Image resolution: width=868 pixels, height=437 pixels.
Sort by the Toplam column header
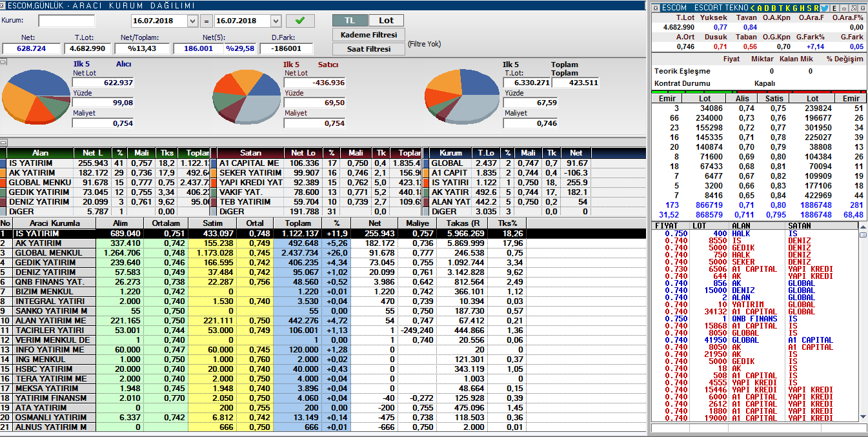click(297, 223)
